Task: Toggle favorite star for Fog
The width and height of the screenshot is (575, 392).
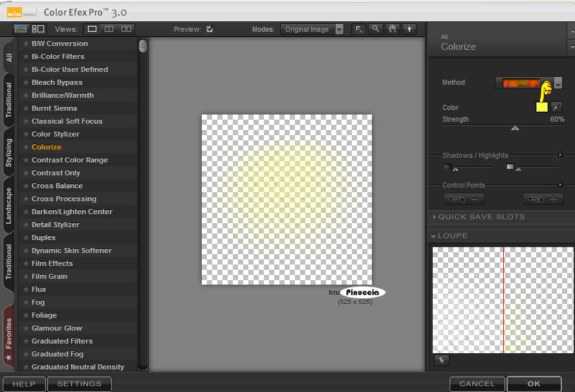Action: click(x=26, y=302)
